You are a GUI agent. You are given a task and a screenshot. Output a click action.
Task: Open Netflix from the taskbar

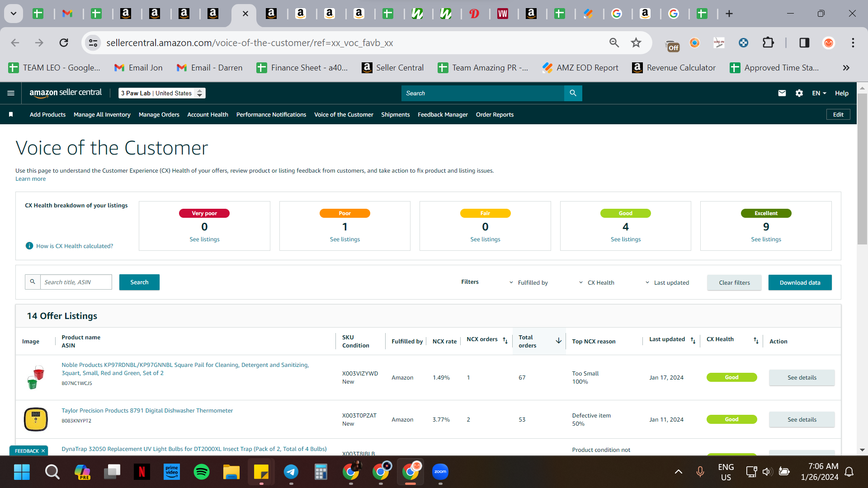[142, 472]
